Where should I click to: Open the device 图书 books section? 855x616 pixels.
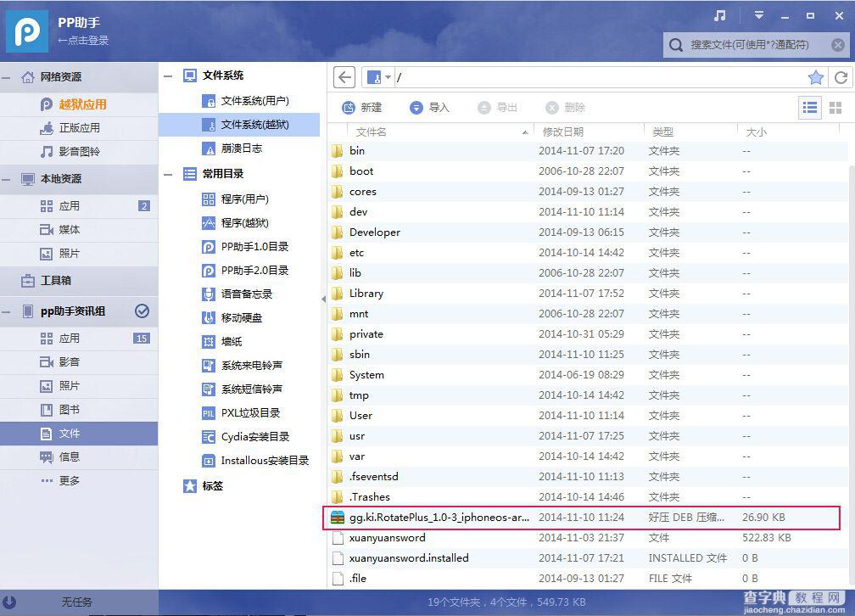[x=79, y=410]
